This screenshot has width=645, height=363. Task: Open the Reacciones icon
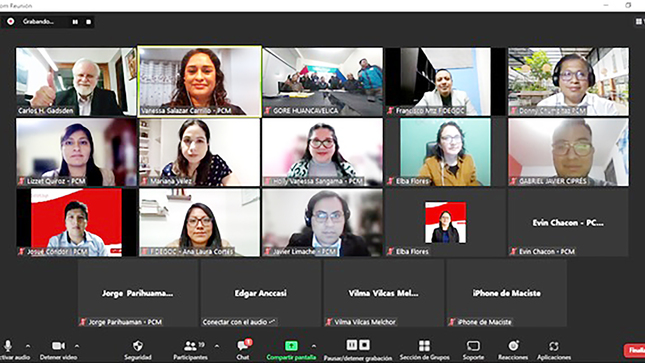[x=513, y=346]
